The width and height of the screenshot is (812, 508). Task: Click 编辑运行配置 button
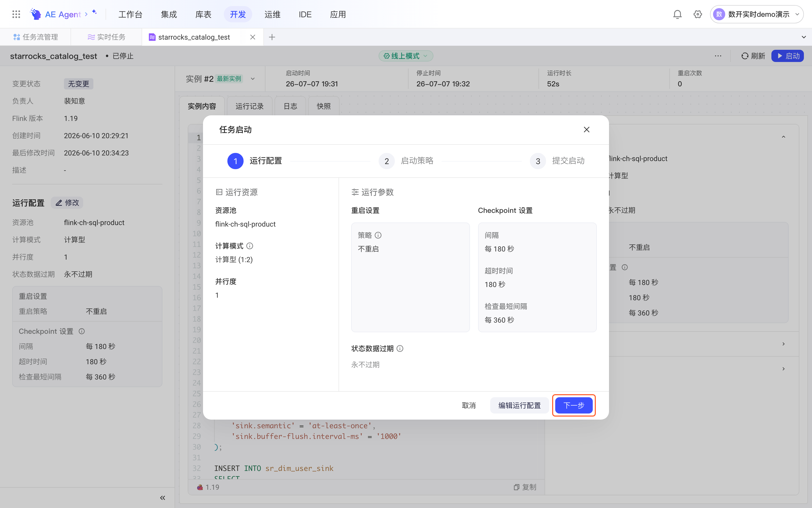[x=519, y=405]
